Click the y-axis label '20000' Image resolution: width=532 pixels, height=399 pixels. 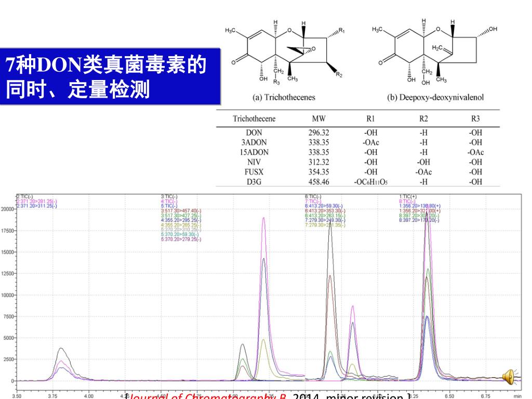(x=7, y=209)
